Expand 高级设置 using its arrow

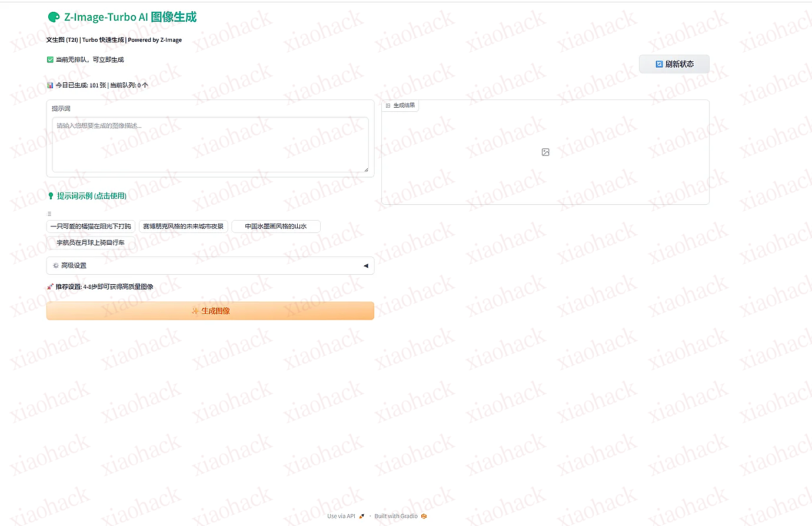point(365,266)
